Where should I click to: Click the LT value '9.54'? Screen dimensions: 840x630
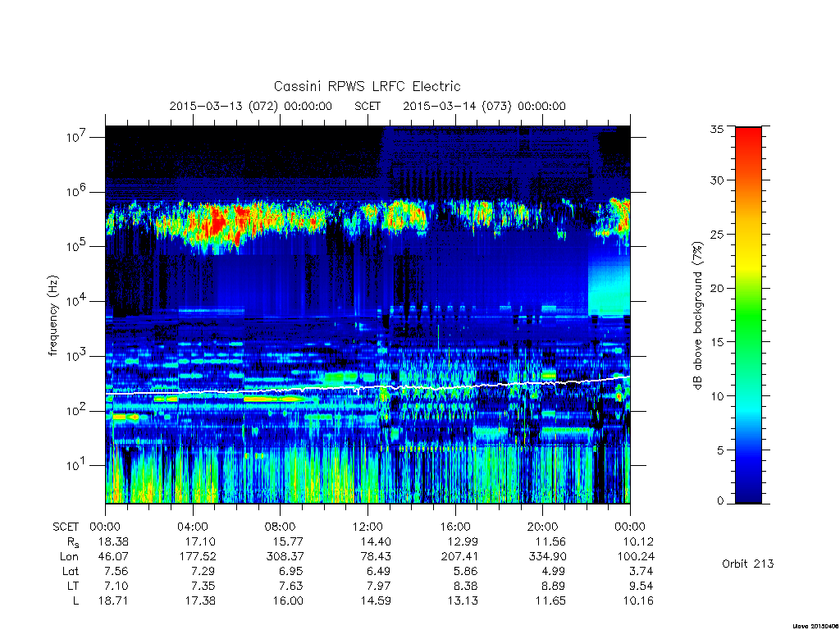641,586
